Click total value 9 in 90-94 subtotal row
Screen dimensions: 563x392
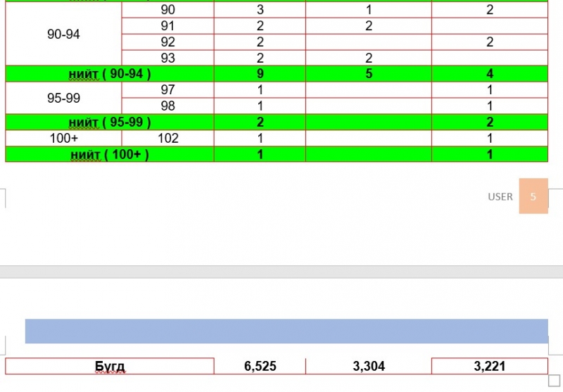260,74
